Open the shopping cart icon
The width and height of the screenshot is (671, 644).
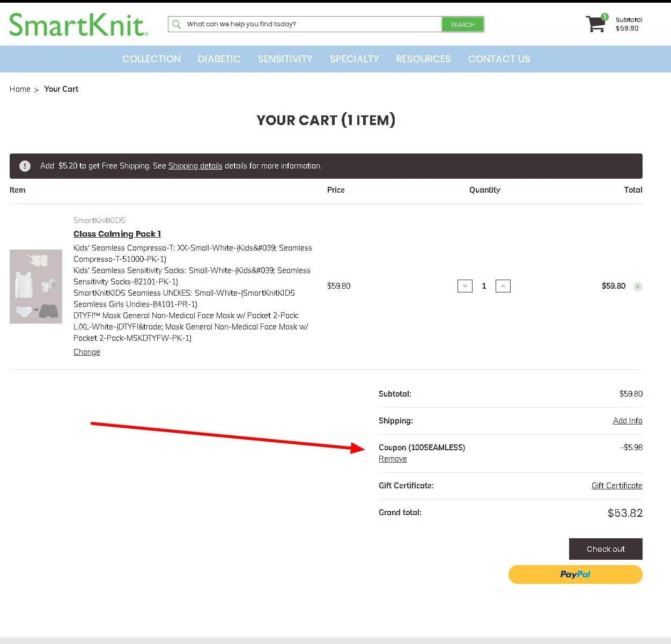click(x=596, y=23)
